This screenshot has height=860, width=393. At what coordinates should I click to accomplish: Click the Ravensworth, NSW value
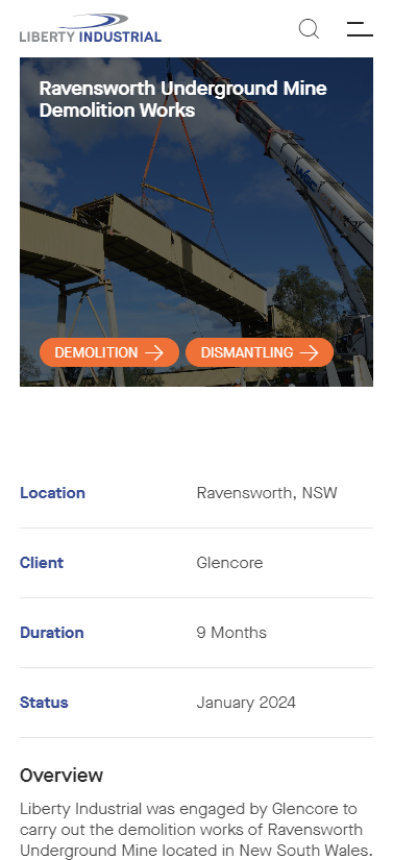coord(267,493)
